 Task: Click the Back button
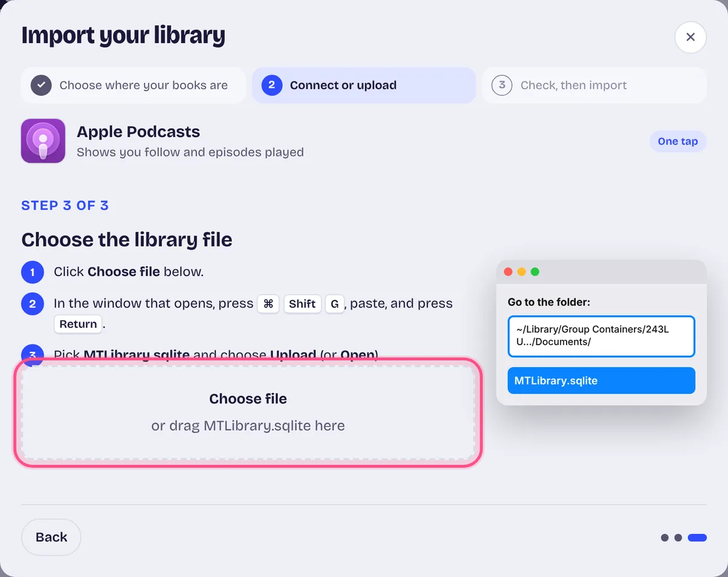pos(51,537)
